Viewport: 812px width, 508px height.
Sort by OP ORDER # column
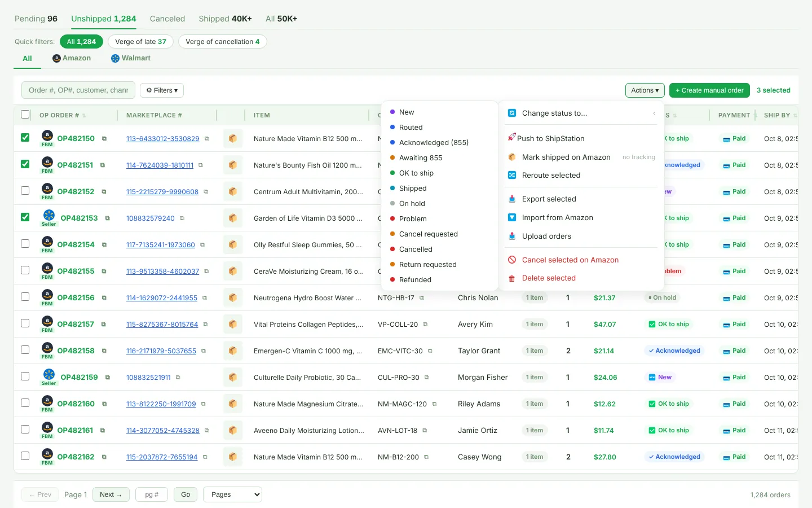(x=63, y=115)
